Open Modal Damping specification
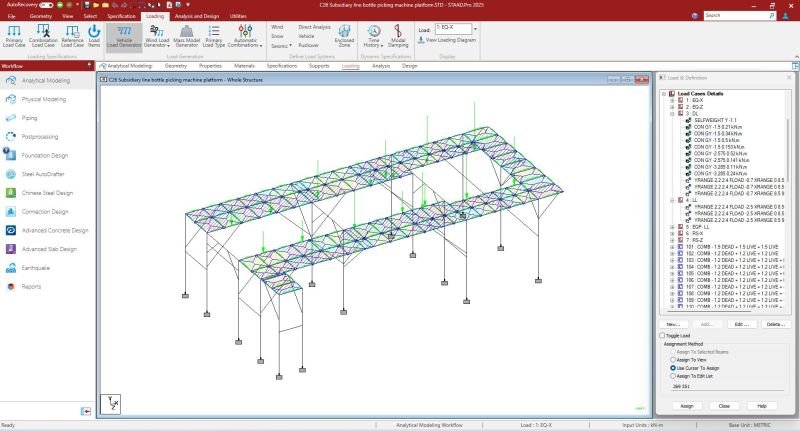The image size is (800, 431). pyautogui.click(x=398, y=36)
